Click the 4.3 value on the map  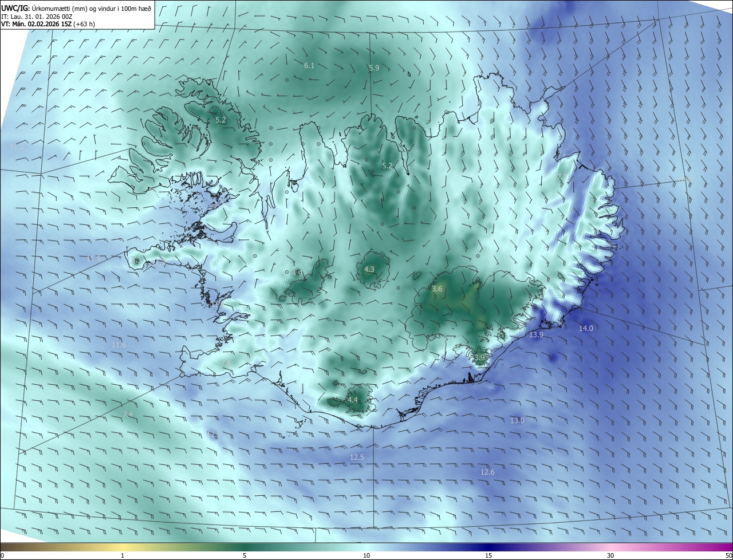click(x=369, y=269)
